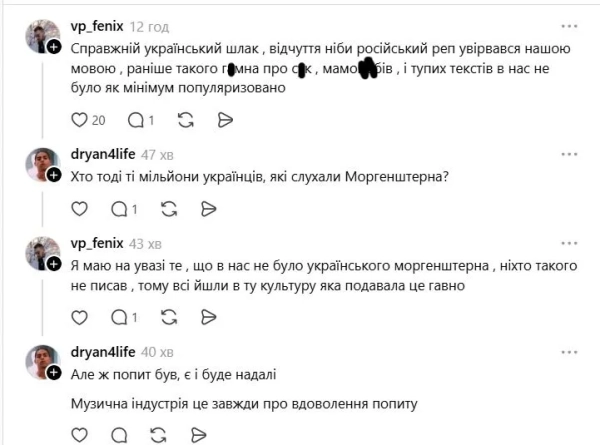
Task: Like vp_fenix's first post with 20 likes
Action: point(82,120)
